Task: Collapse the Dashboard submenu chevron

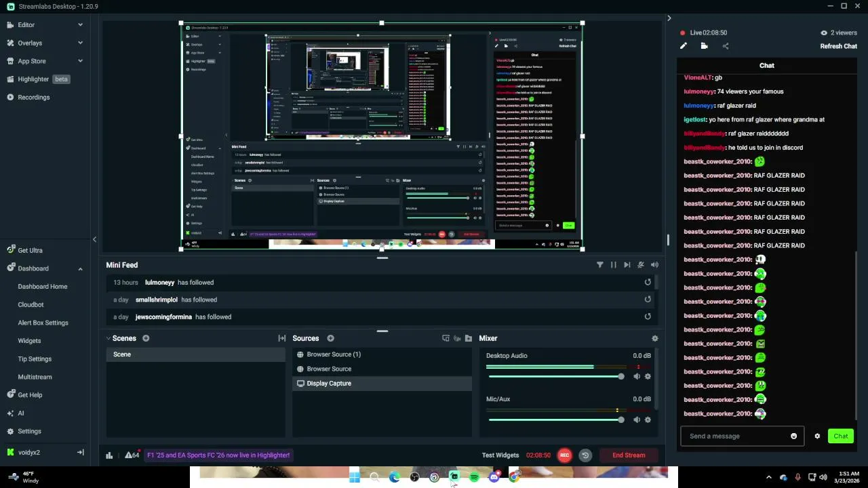Action: pos(80,269)
